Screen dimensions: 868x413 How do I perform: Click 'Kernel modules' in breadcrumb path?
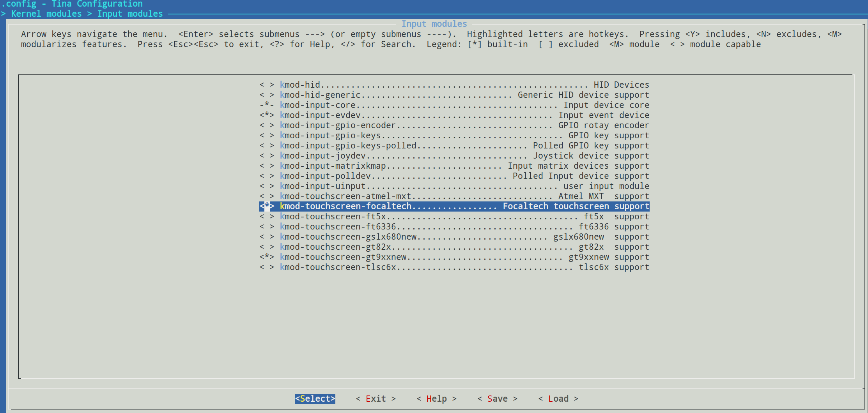(x=46, y=14)
